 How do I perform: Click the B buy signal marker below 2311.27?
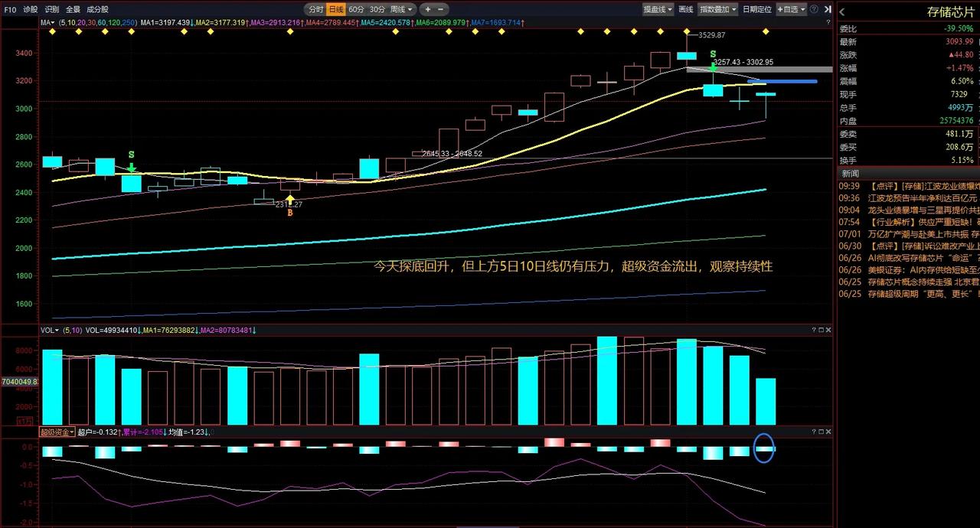point(290,207)
